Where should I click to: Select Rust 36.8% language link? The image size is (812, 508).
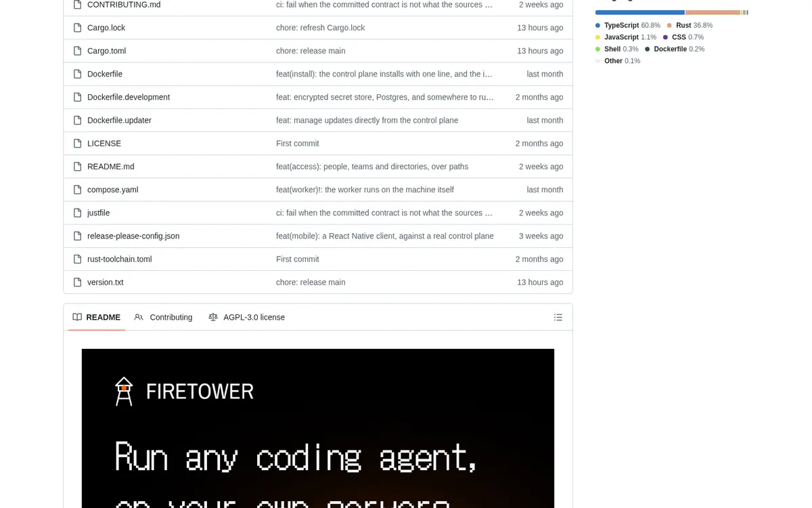[690, 25]
